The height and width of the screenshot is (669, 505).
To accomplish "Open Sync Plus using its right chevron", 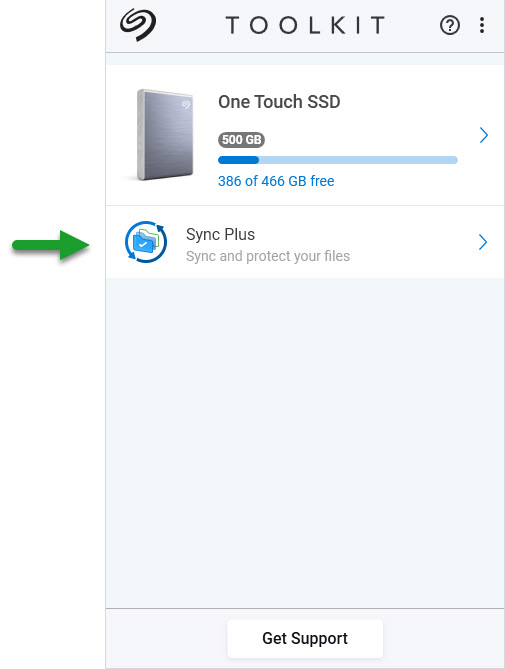I will [x=482, y=242].
